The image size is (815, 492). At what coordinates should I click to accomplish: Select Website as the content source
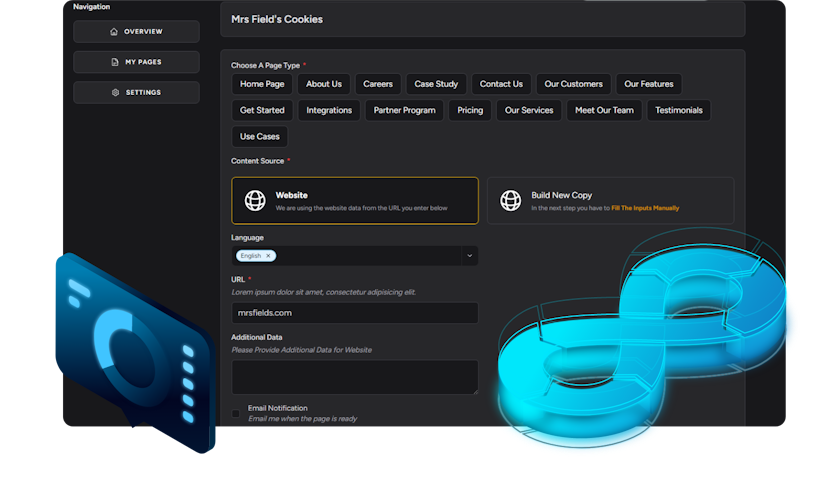[354, 200]
